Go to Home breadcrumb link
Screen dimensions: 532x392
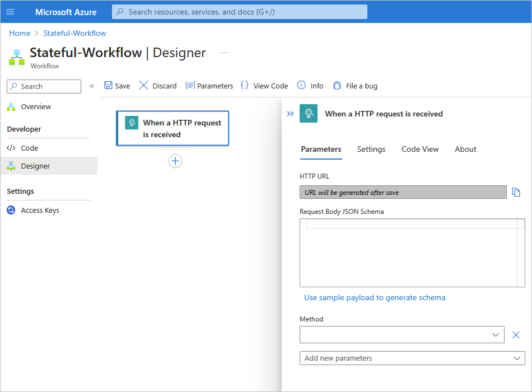(20, 33)
